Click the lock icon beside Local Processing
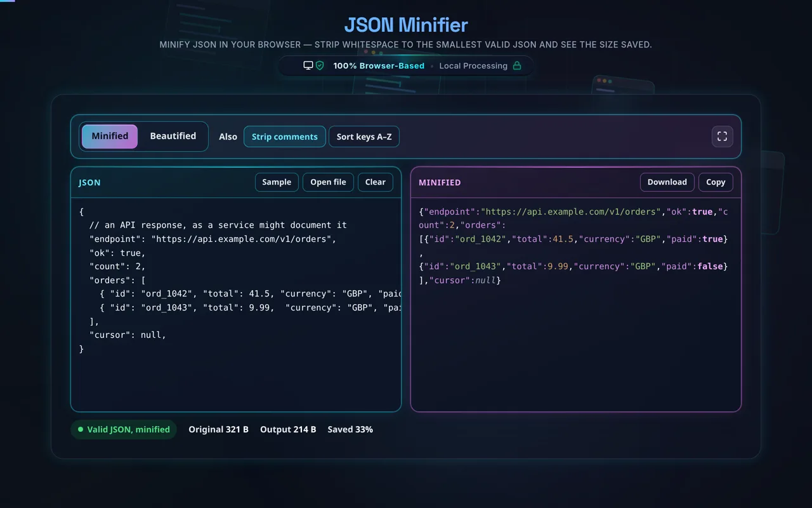The width and height of the screenshot is (812, 508). pyautogui.click(x=517, y=65)
